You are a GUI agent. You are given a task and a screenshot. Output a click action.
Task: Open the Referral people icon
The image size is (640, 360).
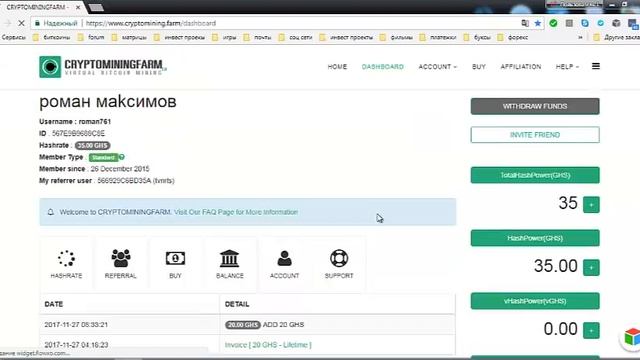[120, 258]
